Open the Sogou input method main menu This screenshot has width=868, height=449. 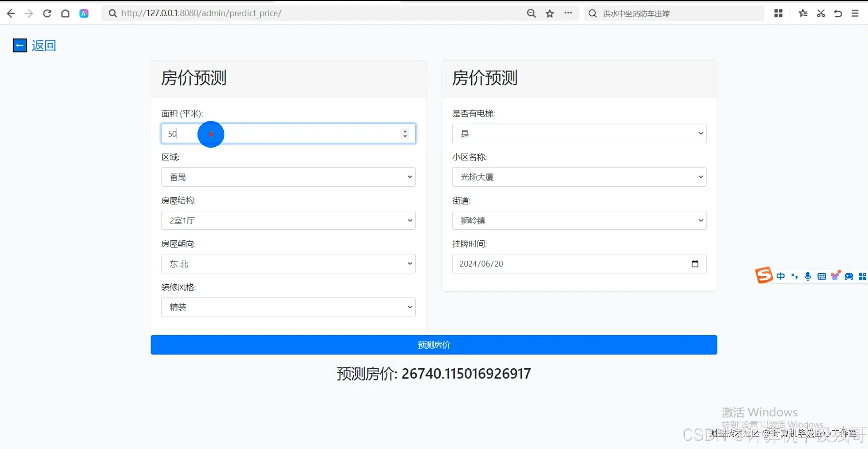point(764,275)
